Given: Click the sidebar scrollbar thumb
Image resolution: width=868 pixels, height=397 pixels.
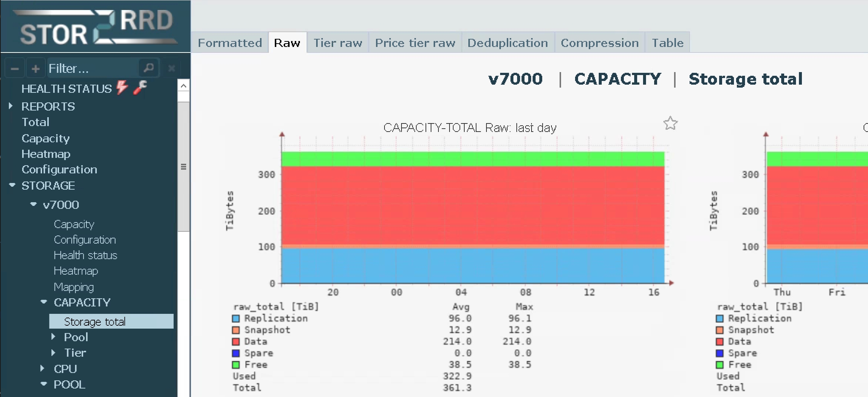Looking at the screenshot, I should point(184,166).
